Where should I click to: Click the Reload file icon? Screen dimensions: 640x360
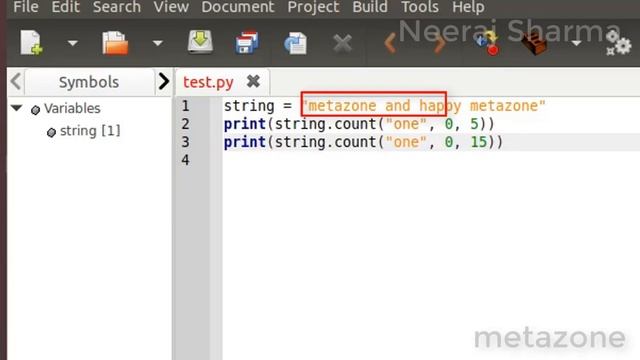coord(295,43)
